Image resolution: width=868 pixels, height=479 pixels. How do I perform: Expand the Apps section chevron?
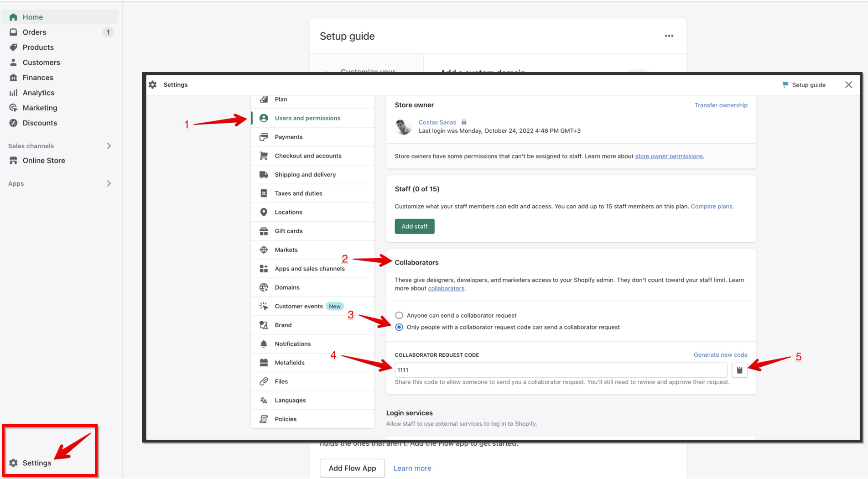[x=109, y=183]
